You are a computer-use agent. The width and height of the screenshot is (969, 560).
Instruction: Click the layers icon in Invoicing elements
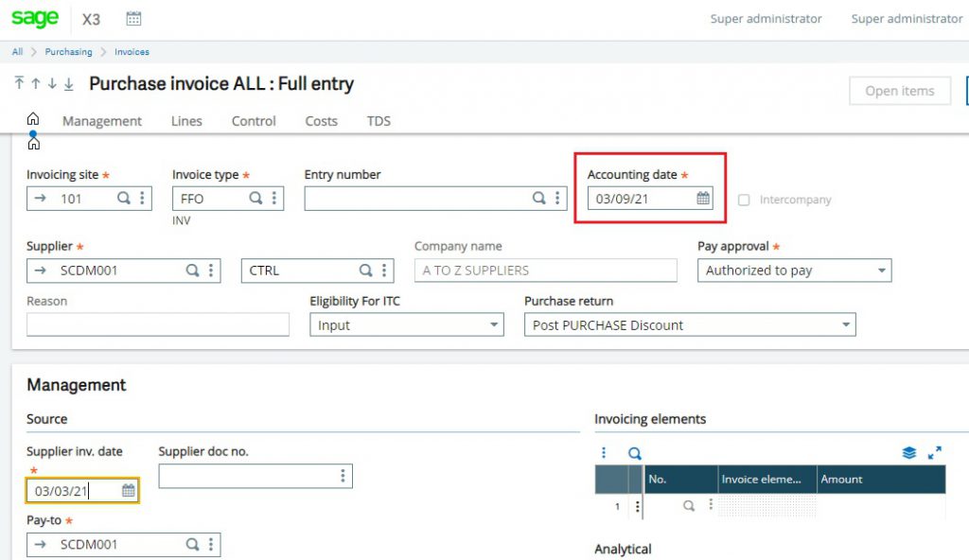(909, 453)
